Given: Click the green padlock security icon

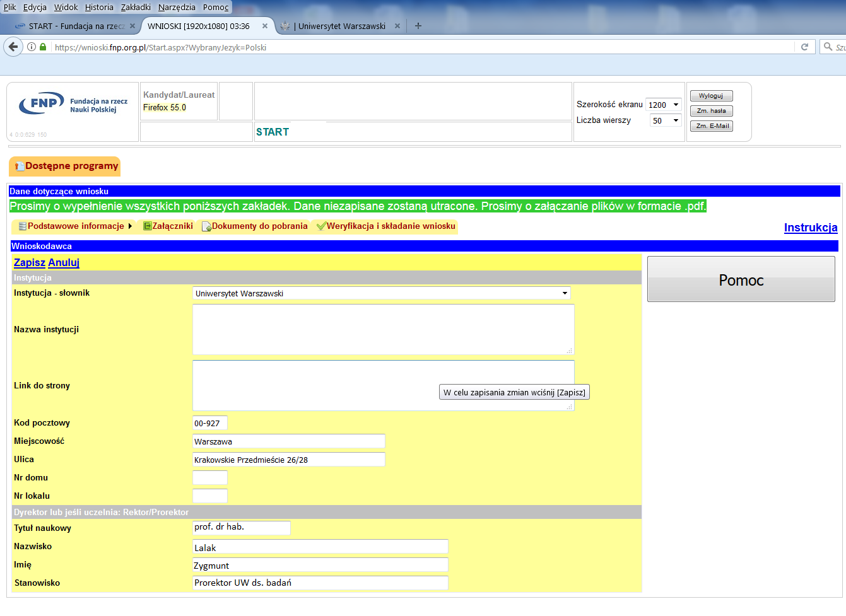Looking at the screenshot, I should click(x=43, y=47).
